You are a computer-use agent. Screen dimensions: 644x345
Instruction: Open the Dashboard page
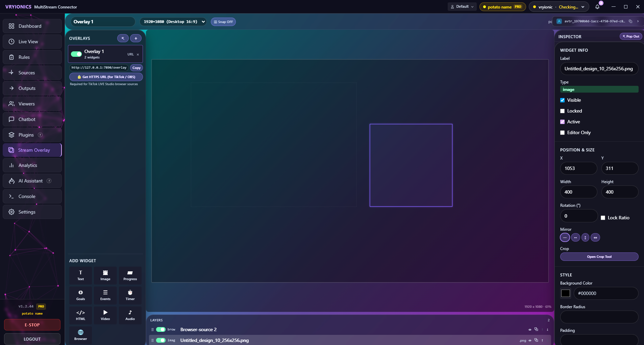point(32,26)
